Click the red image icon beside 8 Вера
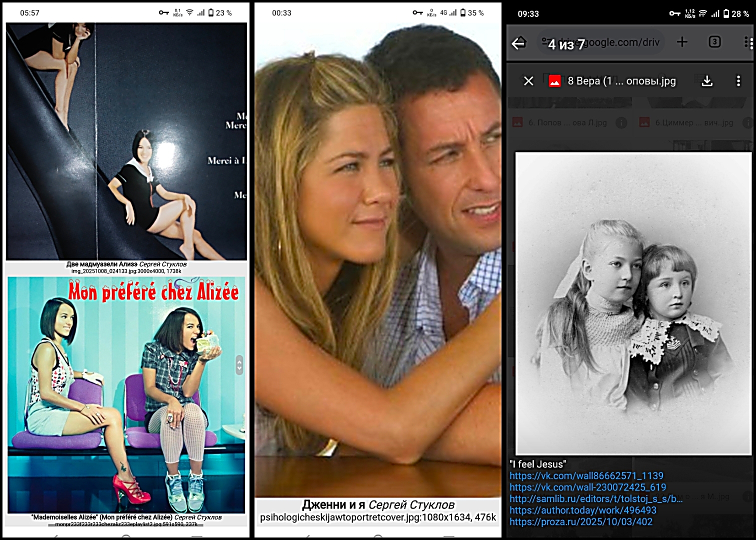Image resolution: width=756 pixels, height=540 pixels. tap(554, 81)
